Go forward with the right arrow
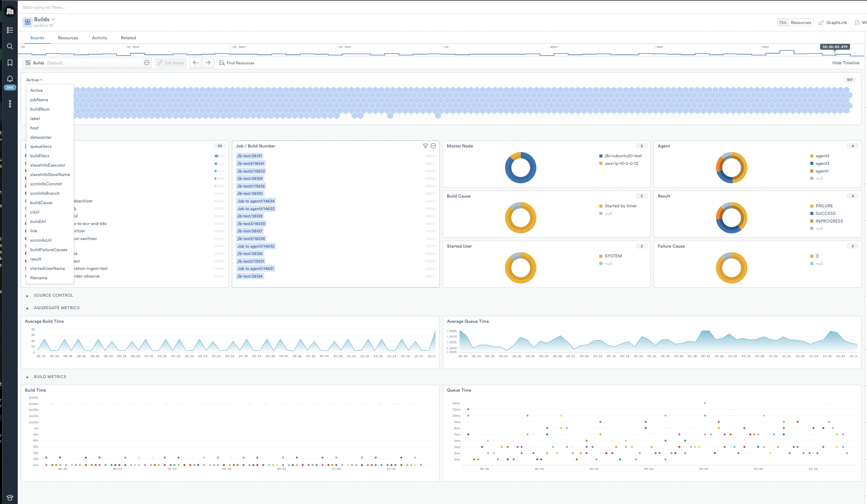The width and height of the screenshot is (867, 504). [x=208, y=63]
